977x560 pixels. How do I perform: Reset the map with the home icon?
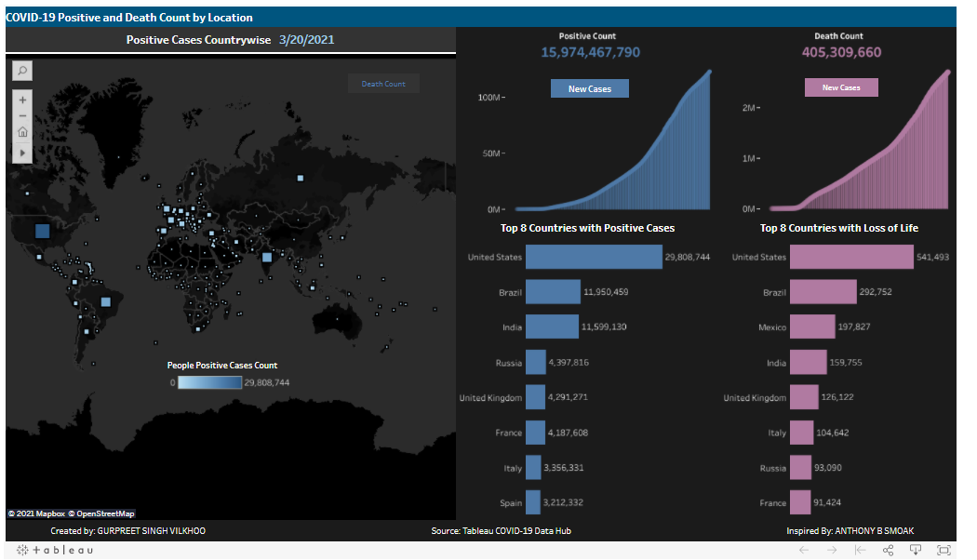(21, 131)
